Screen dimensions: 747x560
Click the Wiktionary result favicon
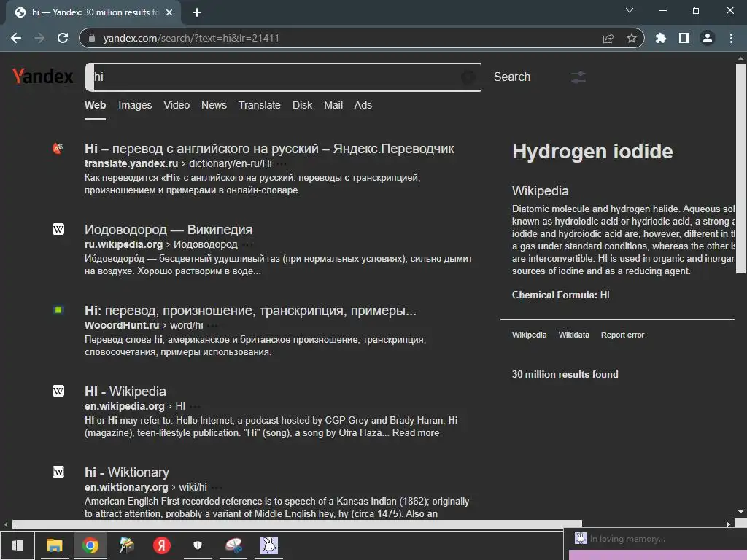pyautogui.click(x=58, y=472)
